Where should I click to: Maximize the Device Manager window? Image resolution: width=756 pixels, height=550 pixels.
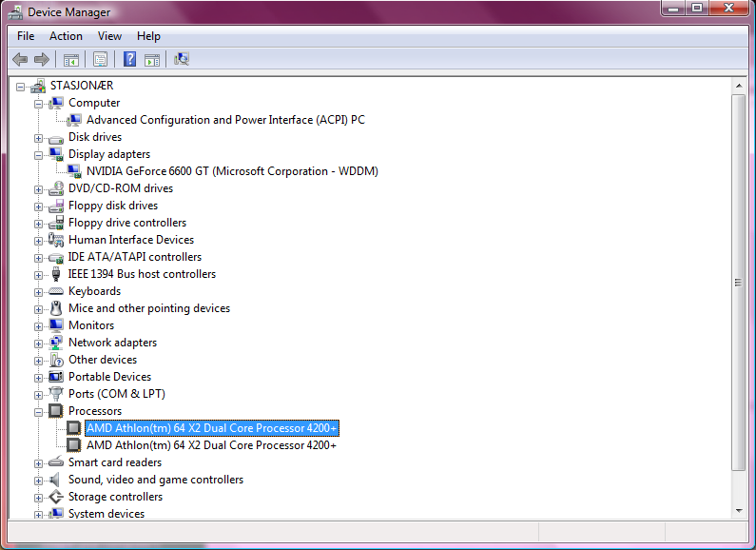point(697,9)
